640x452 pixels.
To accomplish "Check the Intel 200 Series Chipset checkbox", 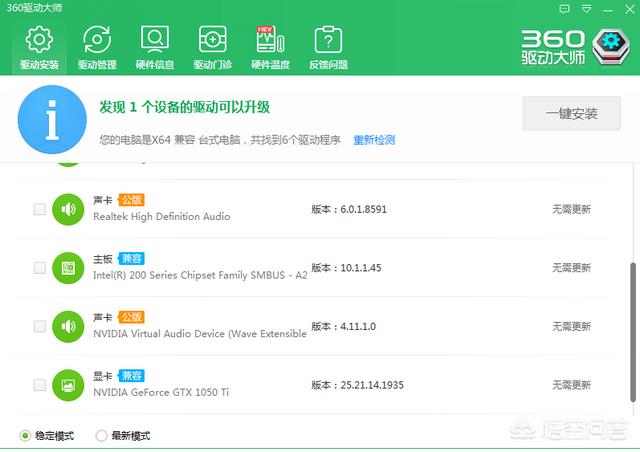I will (40, 268).
